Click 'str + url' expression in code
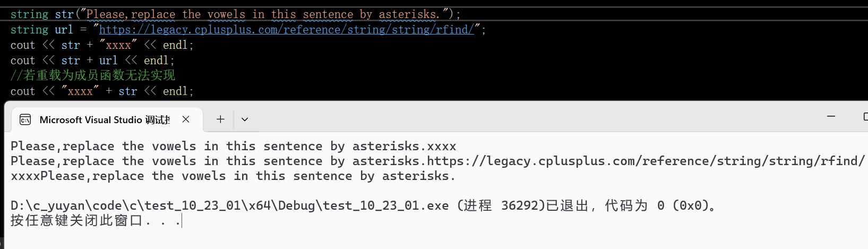 coord(89,61)
